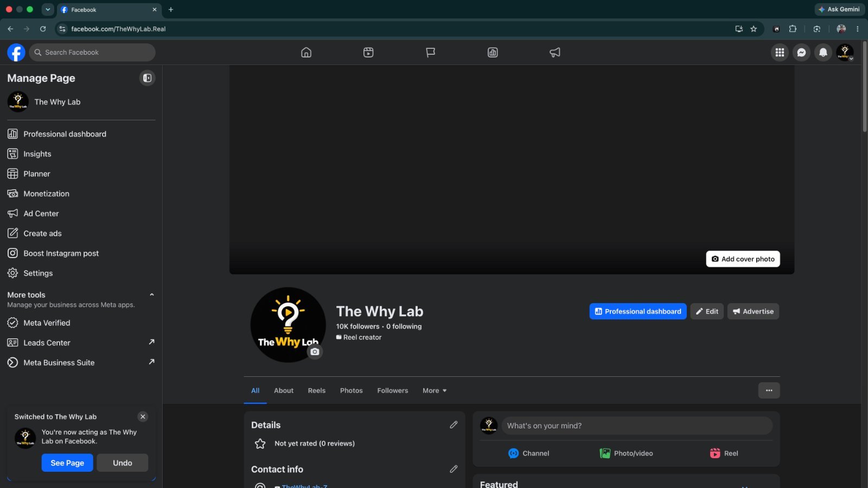Open the Messenger icon
This screenshot has height=488, width=868.
pos(801,53)
